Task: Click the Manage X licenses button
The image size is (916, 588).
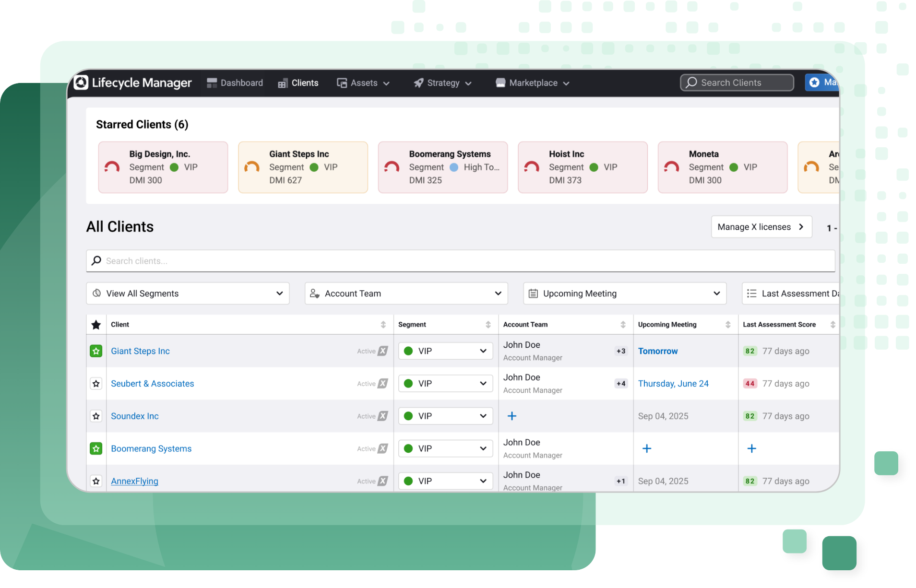Action: (761, 227)
